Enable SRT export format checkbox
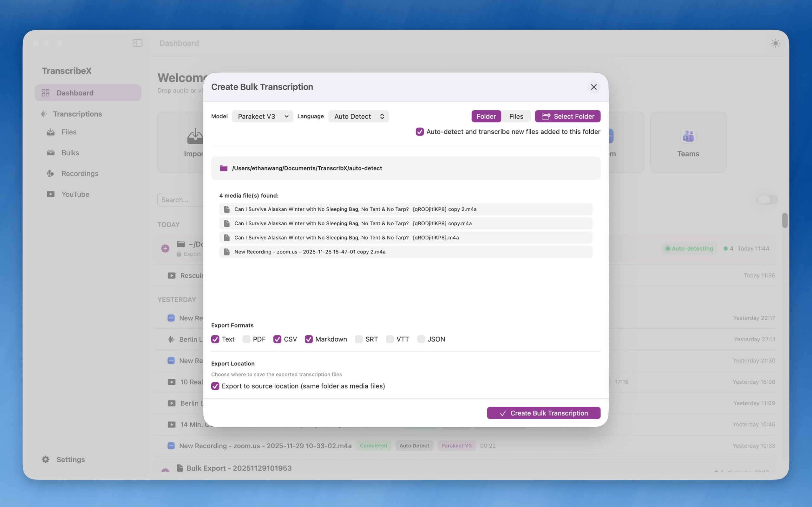 [x=359, y=339]
